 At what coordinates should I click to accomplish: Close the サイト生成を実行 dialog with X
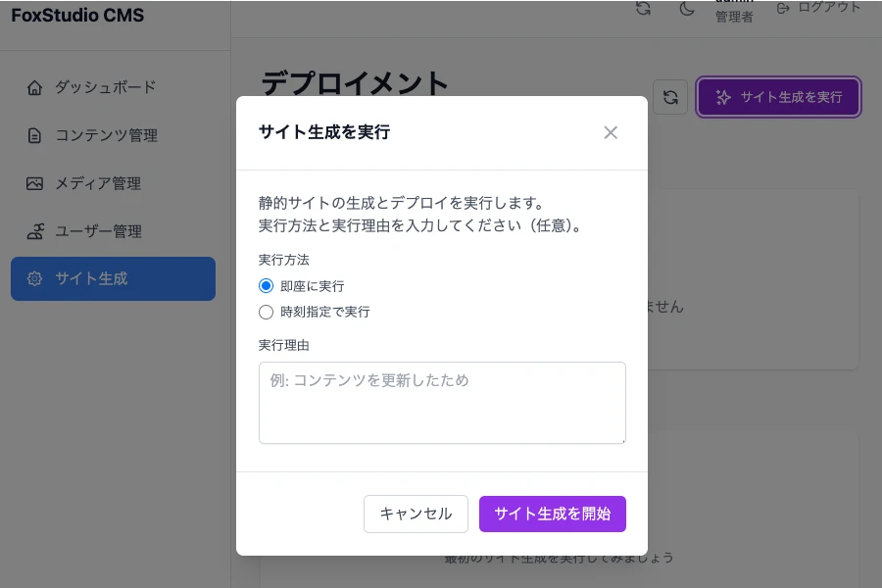pos(611,132)
